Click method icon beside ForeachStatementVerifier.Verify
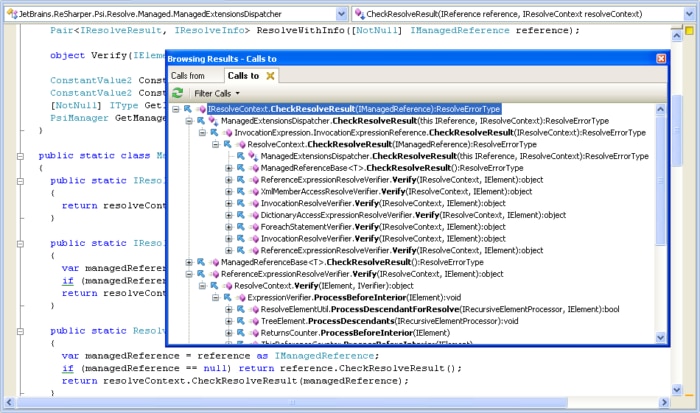The height and width of the screenshot is (413, 700). pyautogui.click(x=253, y=227)
